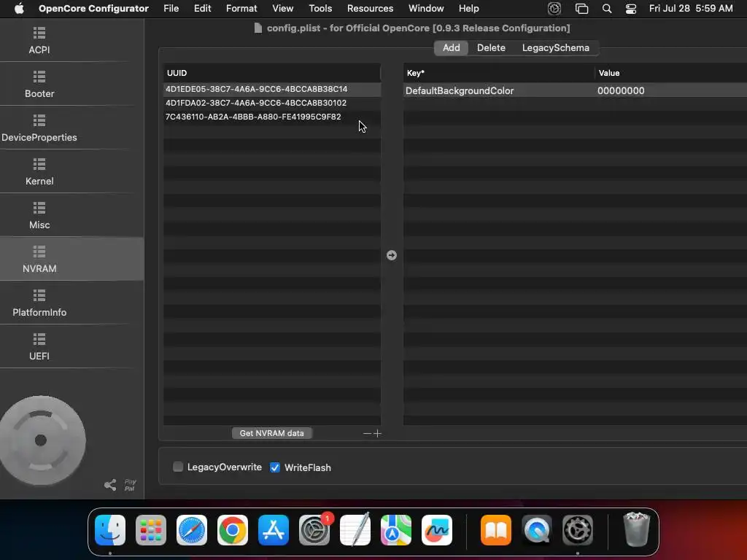Select UUID 4D1FDA02-38C7-4A6A-9CC6-4BCCA8B30102
This screenshot has height=560, width=747.
click(x=272, y=103)
